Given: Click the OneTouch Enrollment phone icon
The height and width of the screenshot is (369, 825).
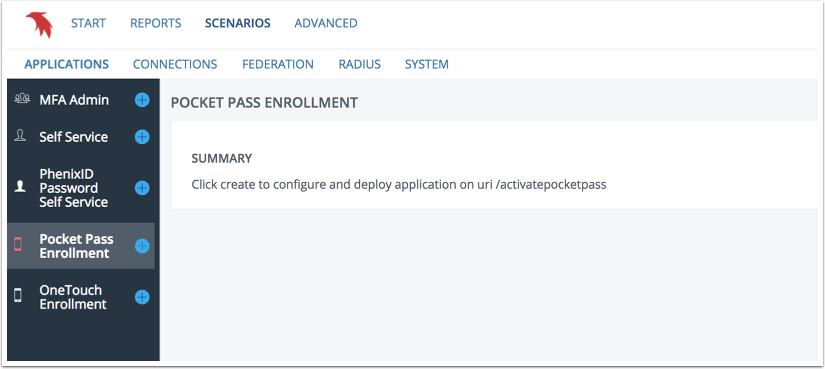Looking at the screenshot, I should 18,296.
